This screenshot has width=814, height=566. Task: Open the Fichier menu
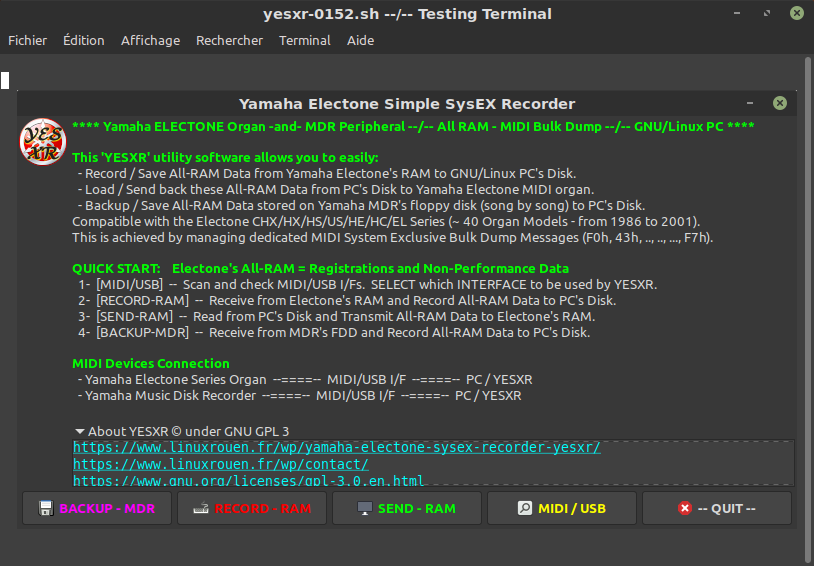[x=28, y=41]
